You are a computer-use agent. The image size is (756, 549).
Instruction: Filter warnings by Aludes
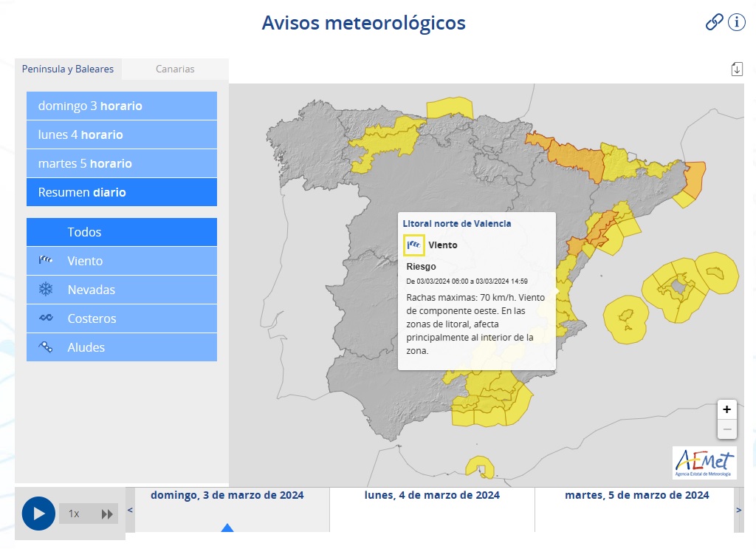click(x=122, y=347)
